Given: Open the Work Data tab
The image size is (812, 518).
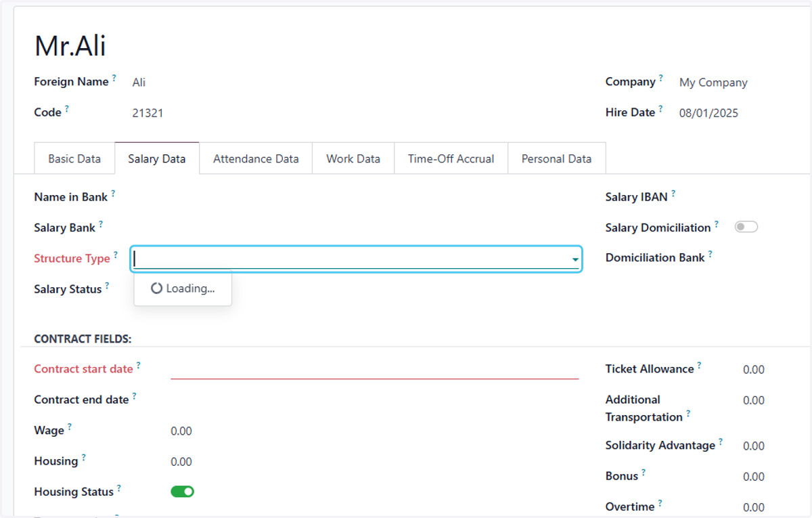Looking at the screenshot, I should pyautogui.click(x=353, y=159).
